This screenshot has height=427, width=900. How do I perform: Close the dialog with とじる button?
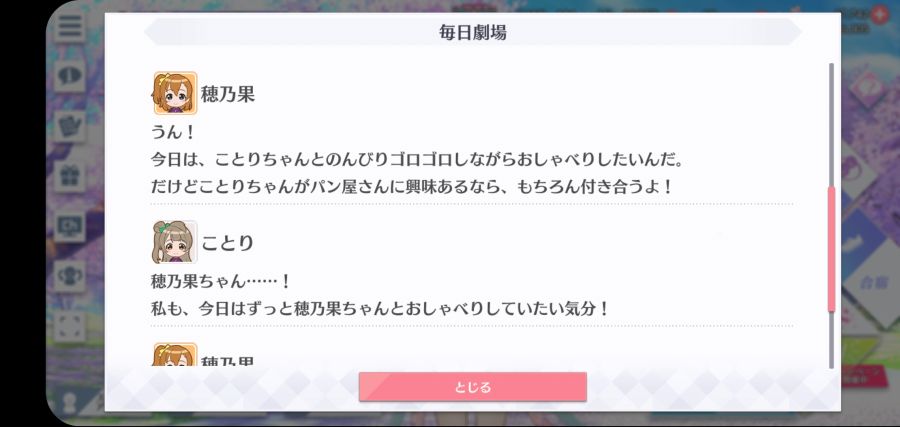[472, 387]
